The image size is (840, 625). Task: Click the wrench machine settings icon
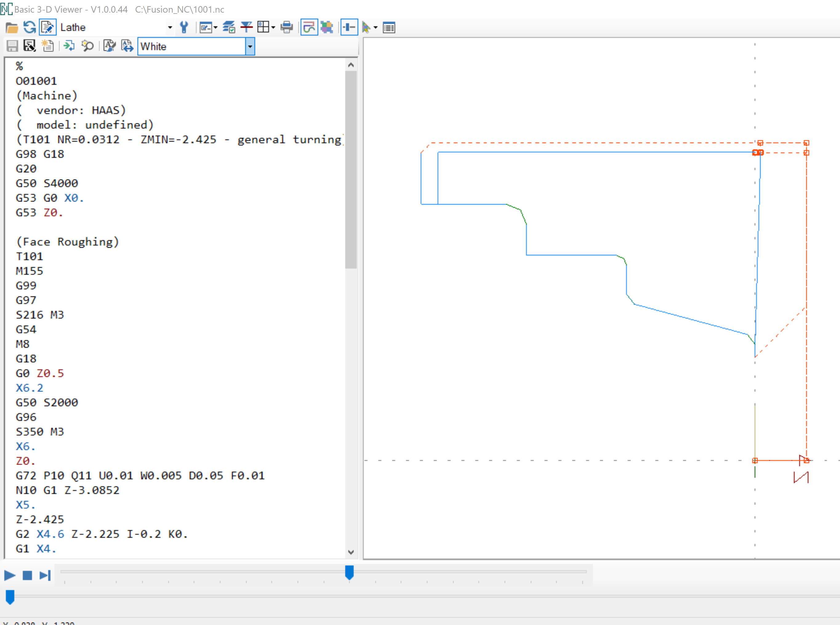click(x=184, y=28)
